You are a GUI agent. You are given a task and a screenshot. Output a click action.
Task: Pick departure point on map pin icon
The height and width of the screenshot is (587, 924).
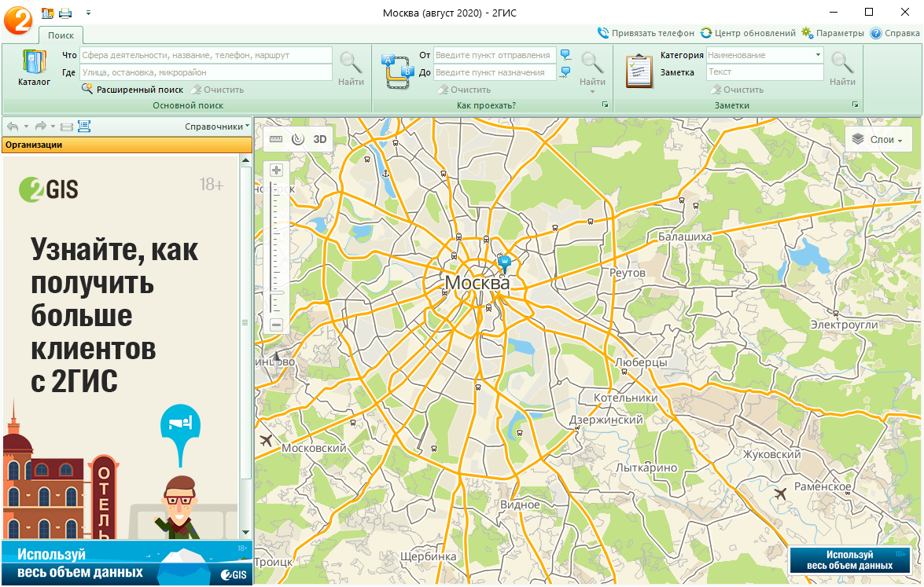tap(565, 55)
